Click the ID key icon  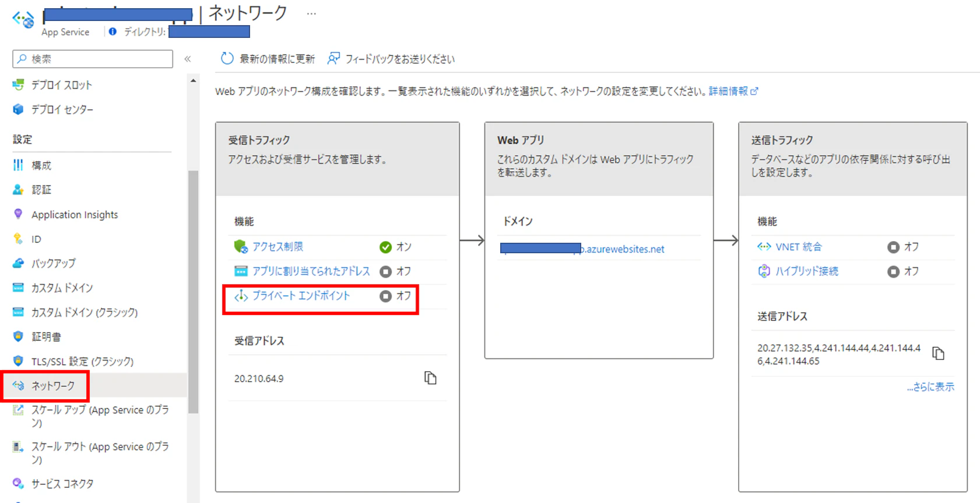point(19,239)
